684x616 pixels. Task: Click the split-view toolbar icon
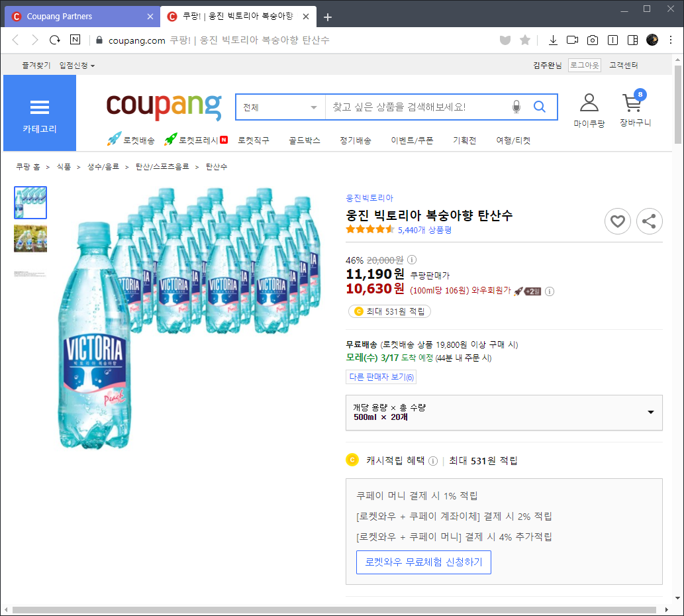click(632, 40)
